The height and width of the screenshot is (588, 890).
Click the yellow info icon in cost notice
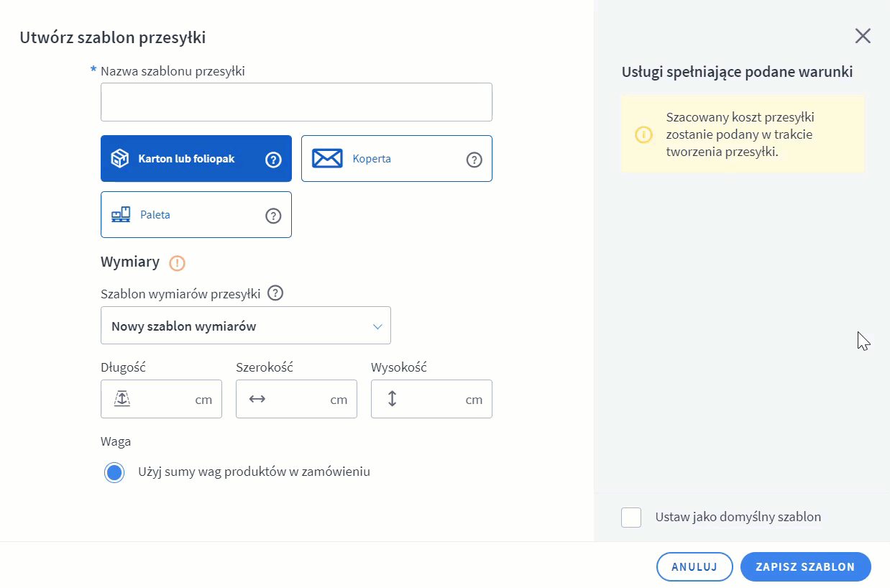tap(643, 134)
